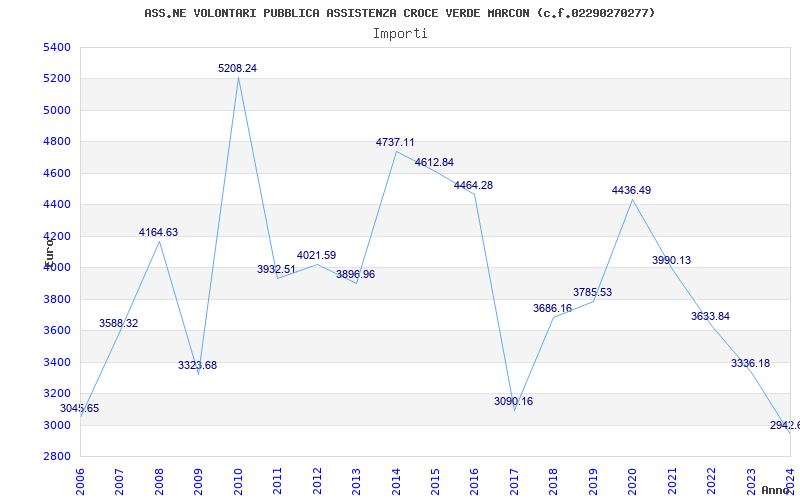The image size is (800, 500).
Task: Click the 4436.49 peak label
Action: (632, 191)
